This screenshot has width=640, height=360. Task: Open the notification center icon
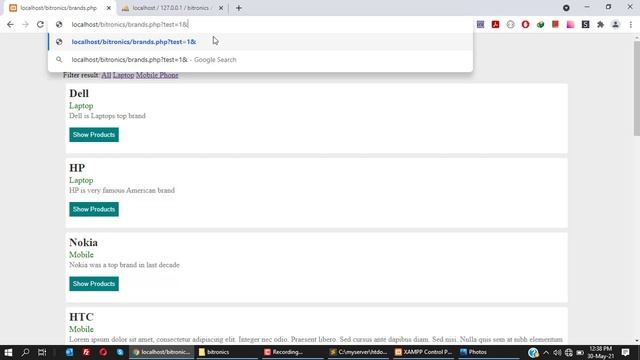[625, 352]
